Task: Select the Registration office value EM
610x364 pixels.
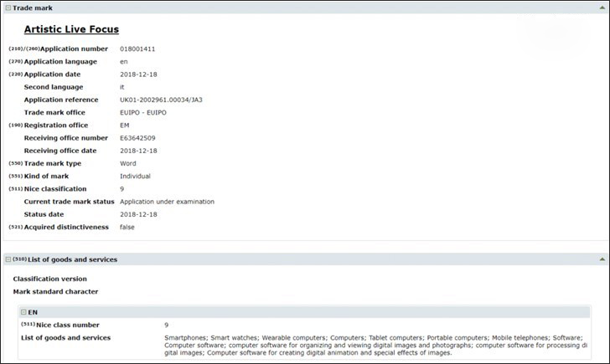Action: click(x=125, y=126)
